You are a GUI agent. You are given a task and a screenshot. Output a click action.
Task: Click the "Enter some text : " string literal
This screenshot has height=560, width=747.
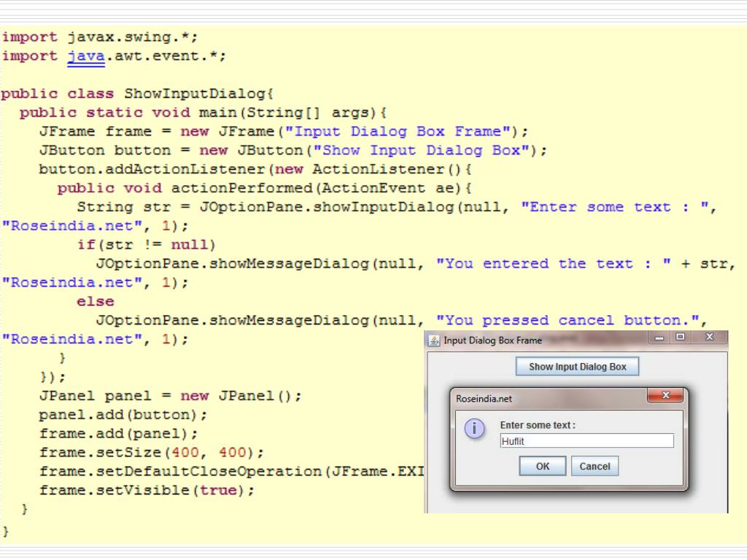click(x=614, y=207)
